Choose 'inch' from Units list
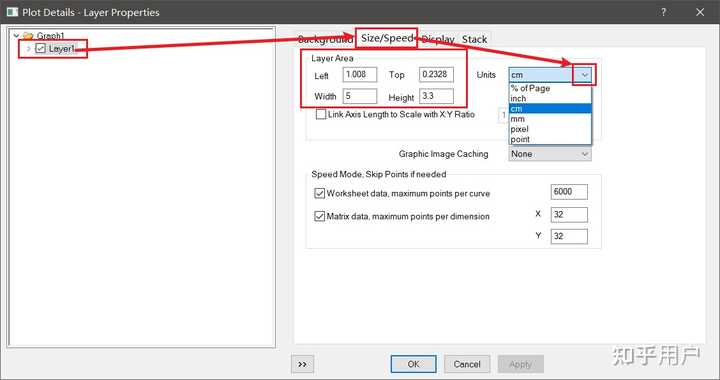 550,98
